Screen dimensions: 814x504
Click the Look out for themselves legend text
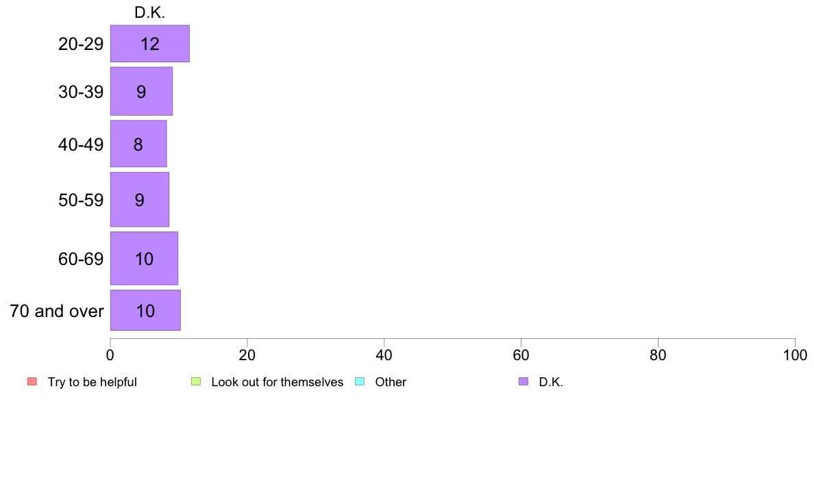[x=277, y=382]
